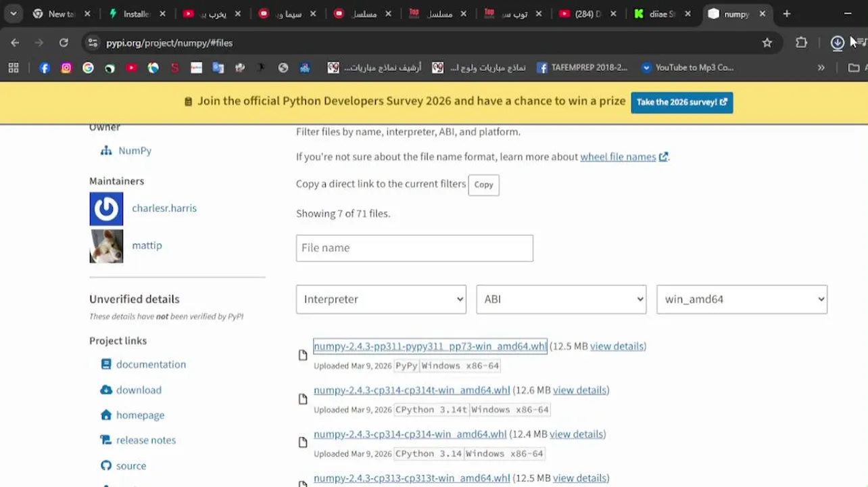Click the file icon beside the pp311 wheel
This screenshot has height=487, width=868.
pos(303,355)
